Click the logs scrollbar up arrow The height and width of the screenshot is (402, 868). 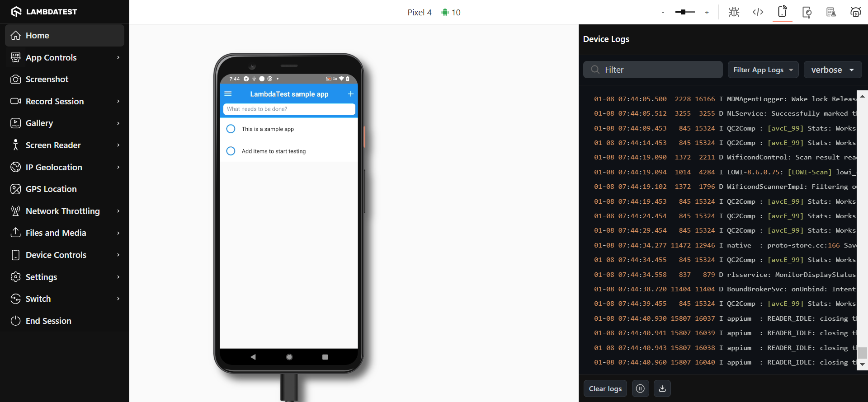tap(863, 96)
